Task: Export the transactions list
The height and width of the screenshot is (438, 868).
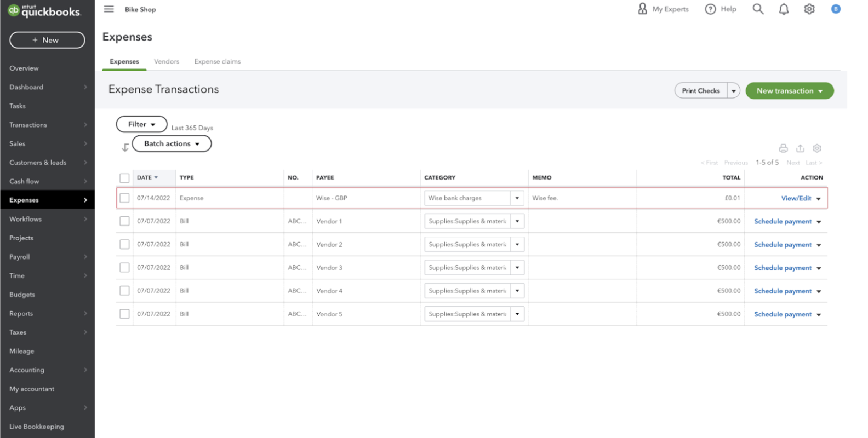Action: (800, 148)
